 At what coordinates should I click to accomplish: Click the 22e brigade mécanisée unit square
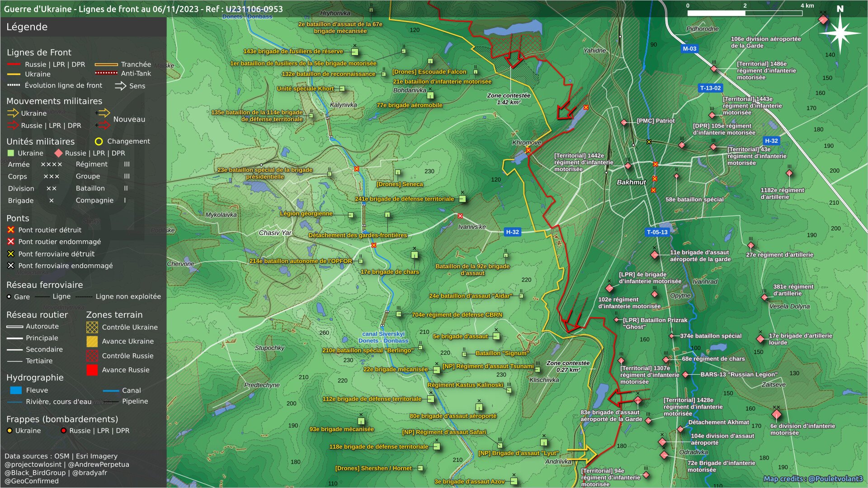click(436, 370)
